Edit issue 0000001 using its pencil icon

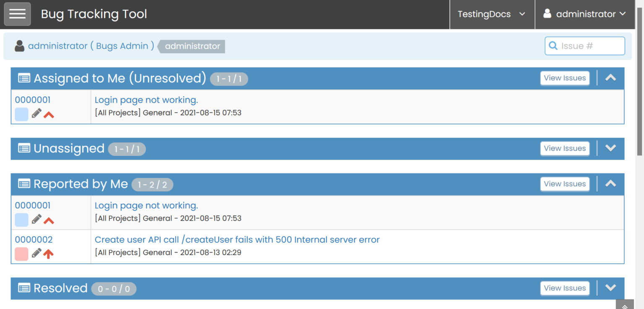[36, 113]
